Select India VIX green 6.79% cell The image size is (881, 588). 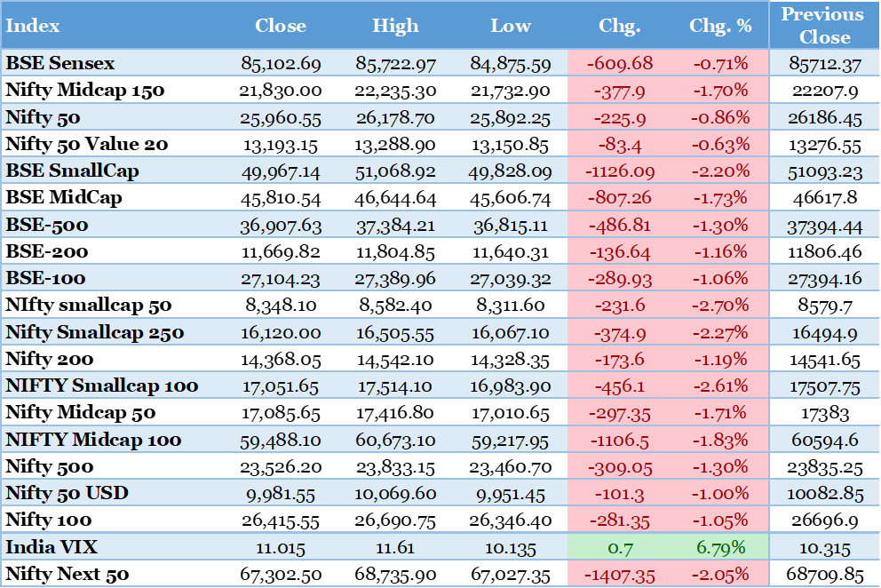pyautogui.click(x=720, y=548)
